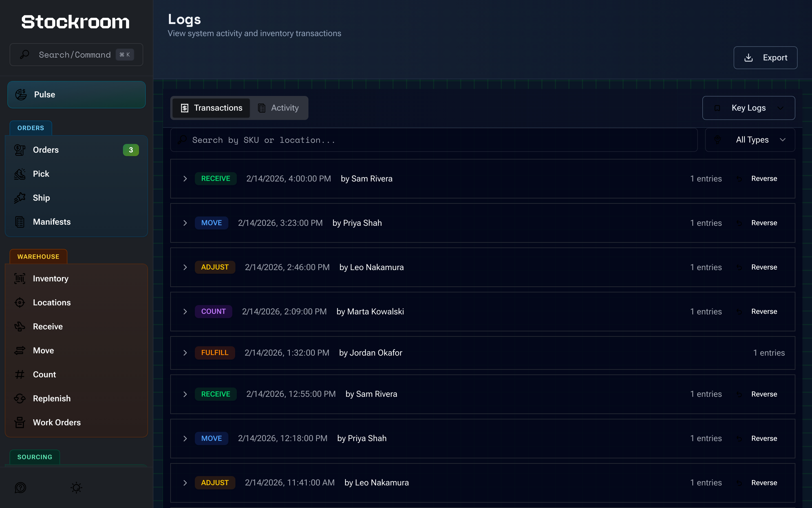Click the Export button

tap(765, 58)
